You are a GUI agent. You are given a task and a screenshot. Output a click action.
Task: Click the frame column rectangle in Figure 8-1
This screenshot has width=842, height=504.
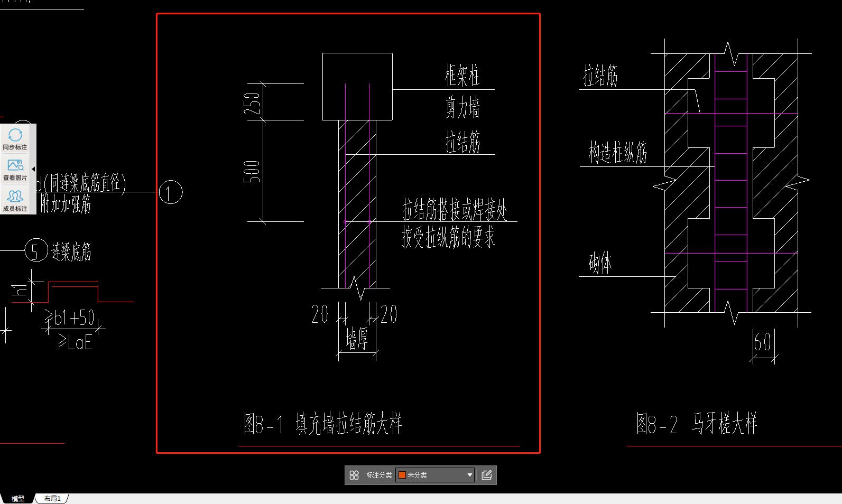357,87
